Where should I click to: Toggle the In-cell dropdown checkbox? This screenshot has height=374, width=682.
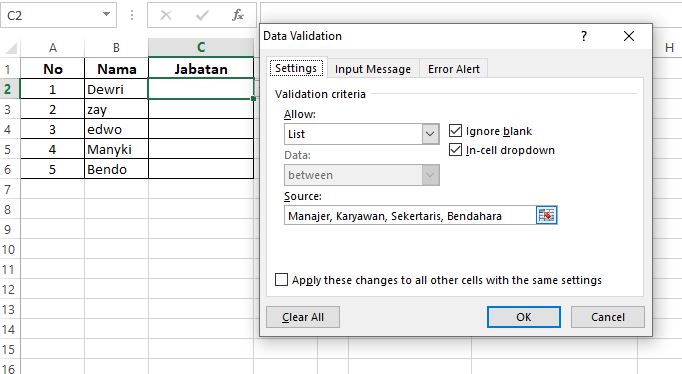tap(455, 150)
